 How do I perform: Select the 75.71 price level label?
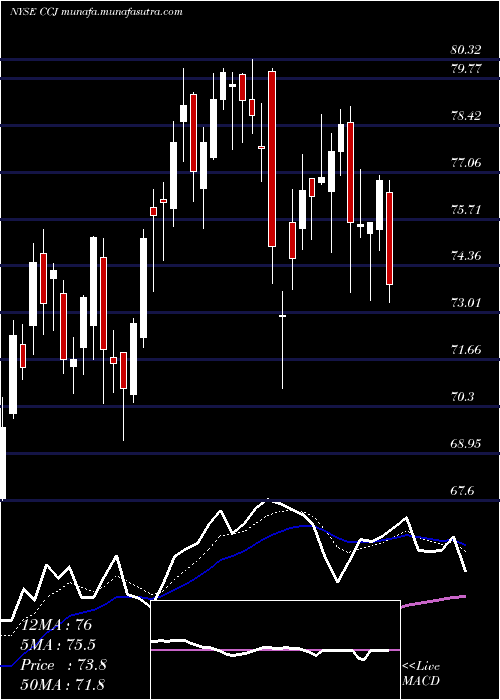(466, 209)
